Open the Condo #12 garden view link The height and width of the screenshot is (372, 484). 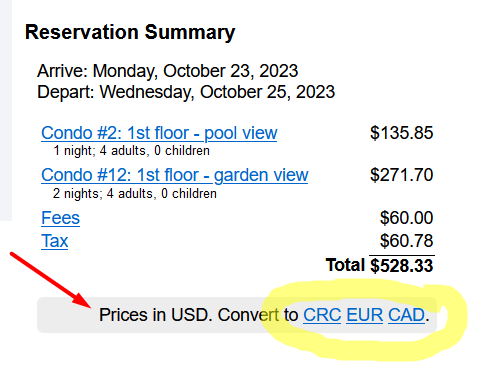175,175
